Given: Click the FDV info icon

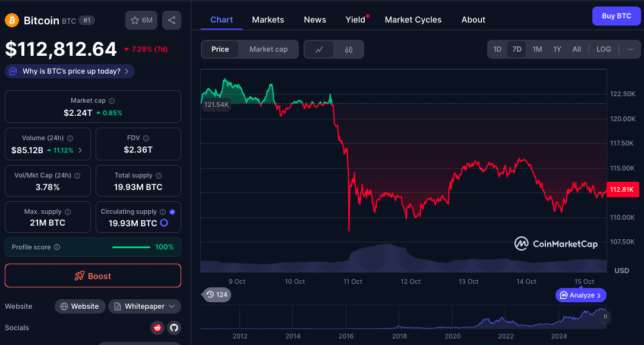Looking at the screenshot, I should [x=146, y=138].
